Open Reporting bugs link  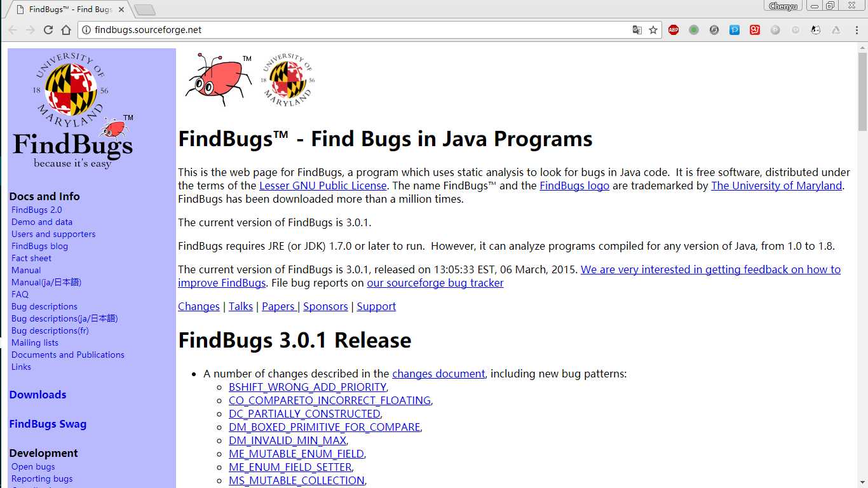[42, 478]
